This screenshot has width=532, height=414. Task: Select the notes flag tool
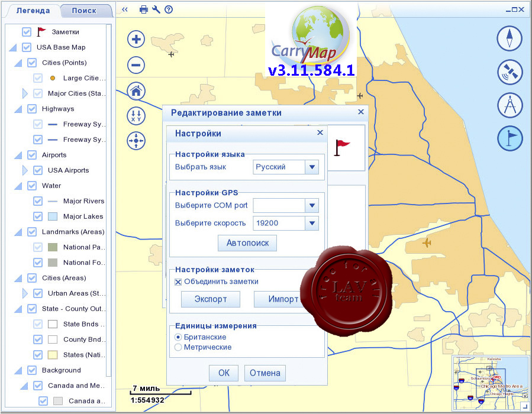[x=510, y=138]
